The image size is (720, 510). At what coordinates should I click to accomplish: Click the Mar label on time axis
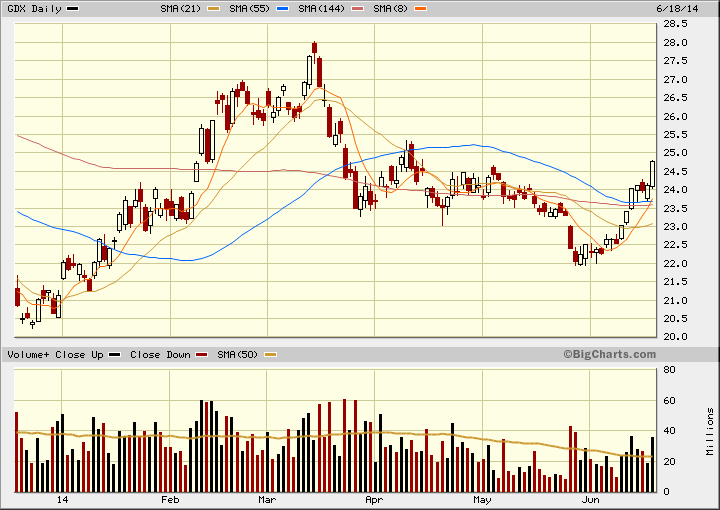click(266, 499)
